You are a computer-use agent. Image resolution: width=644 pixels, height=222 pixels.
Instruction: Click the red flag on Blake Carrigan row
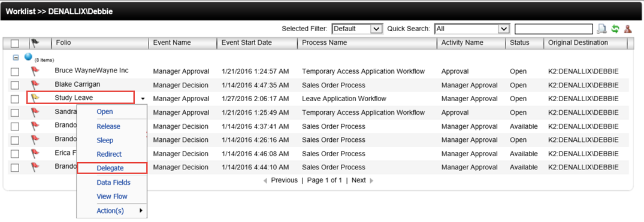click(35, 85)
